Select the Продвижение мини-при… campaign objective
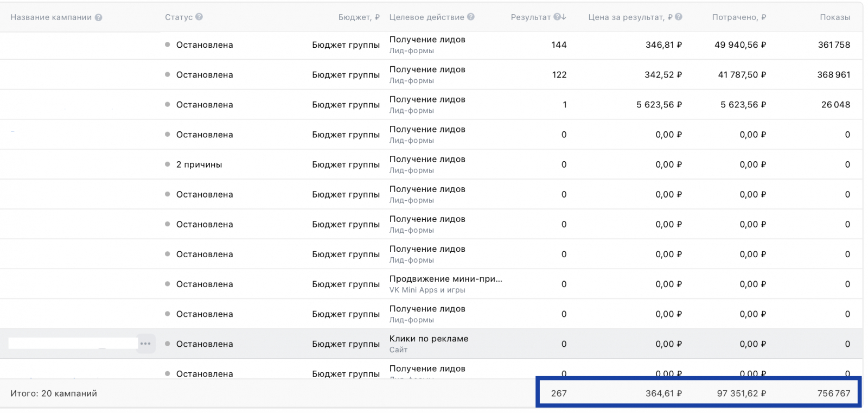Viewport: 868px width, 413px height. coord(445,279)
